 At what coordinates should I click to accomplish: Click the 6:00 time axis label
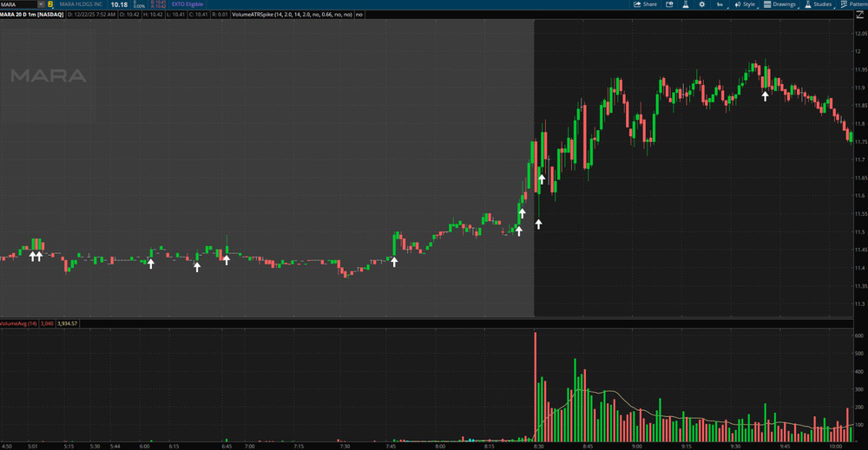coord(144,447)
